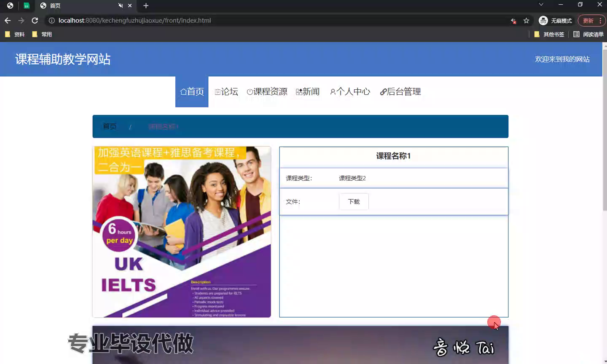The width and height of the screenshot is (607, 364).
Task: Click the site info icon in the address bar
Action: click(x=51, y=20)
